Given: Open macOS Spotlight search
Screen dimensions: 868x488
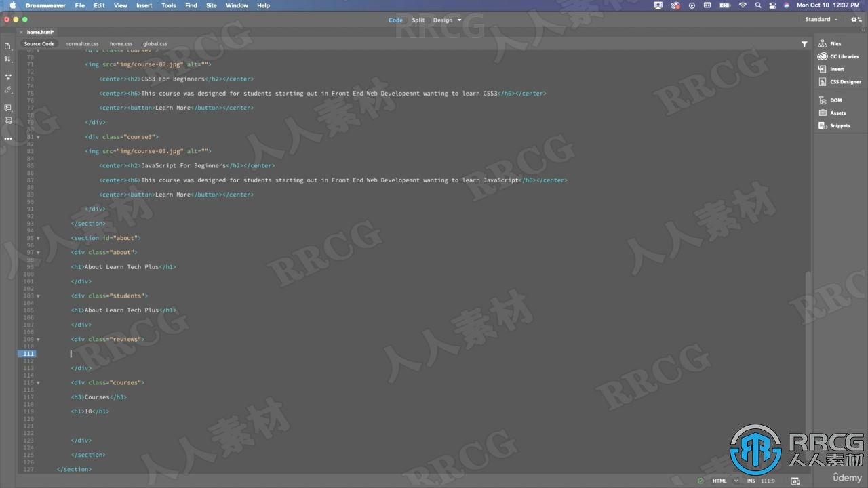Looking at the screenshot, I should (x=757, y=5).
